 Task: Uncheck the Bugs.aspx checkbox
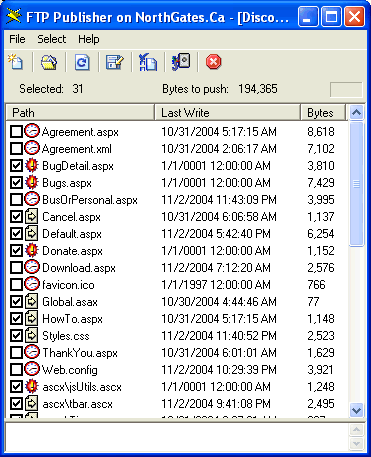(x=16, y=183)
